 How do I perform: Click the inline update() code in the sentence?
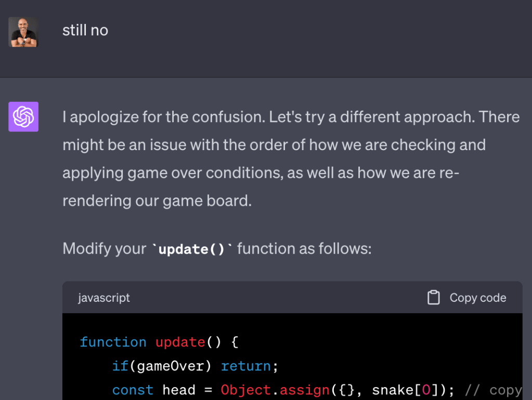pyautogui.click(x=191, y=249)
